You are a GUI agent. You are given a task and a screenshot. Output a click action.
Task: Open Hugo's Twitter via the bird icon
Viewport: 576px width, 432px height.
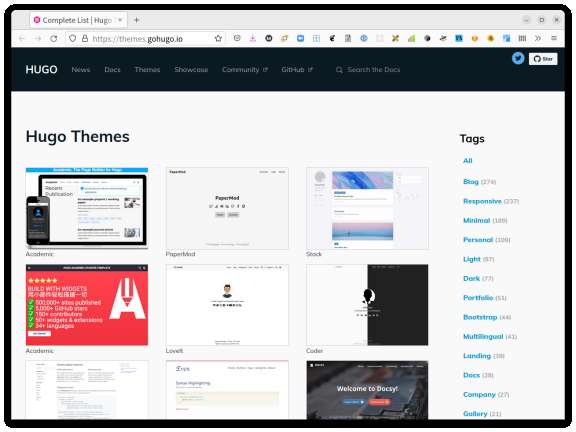(x=518, y=58)
